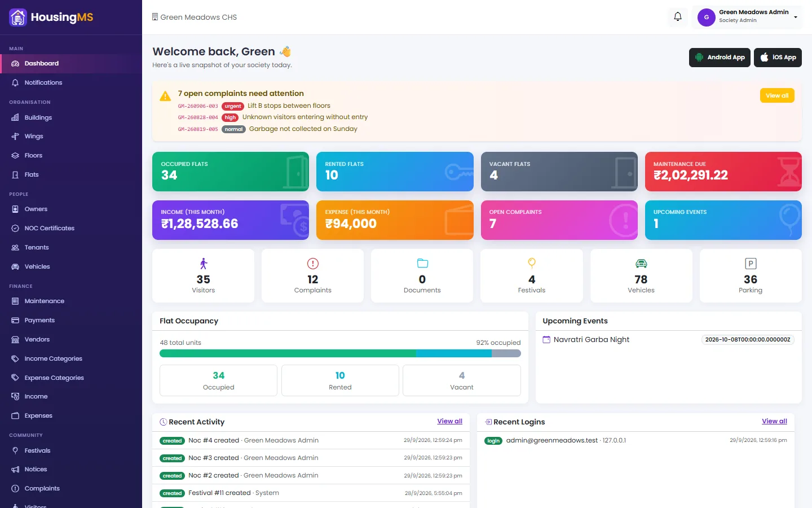Click the 4 Festivals tile

click(532, 276)
